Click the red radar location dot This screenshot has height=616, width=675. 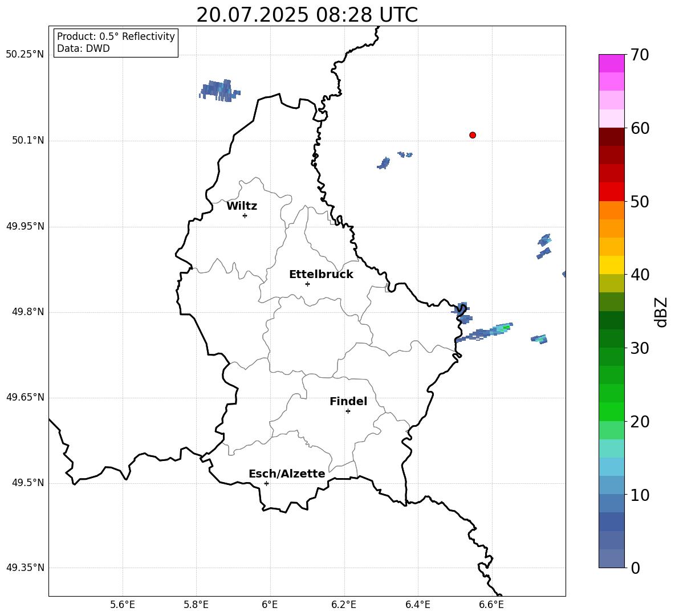click(472, 135)
